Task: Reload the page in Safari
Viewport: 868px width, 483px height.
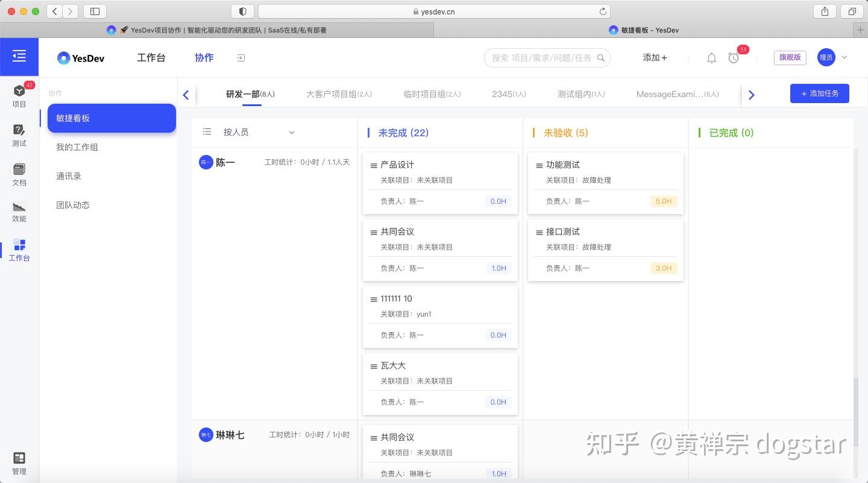Action: pyautogui.click(x=603, y=11)
